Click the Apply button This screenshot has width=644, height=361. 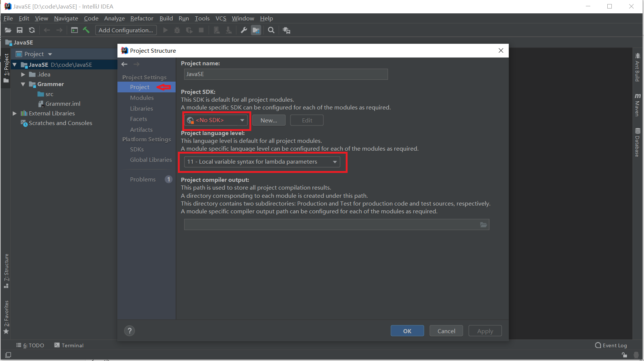(485, 331)
